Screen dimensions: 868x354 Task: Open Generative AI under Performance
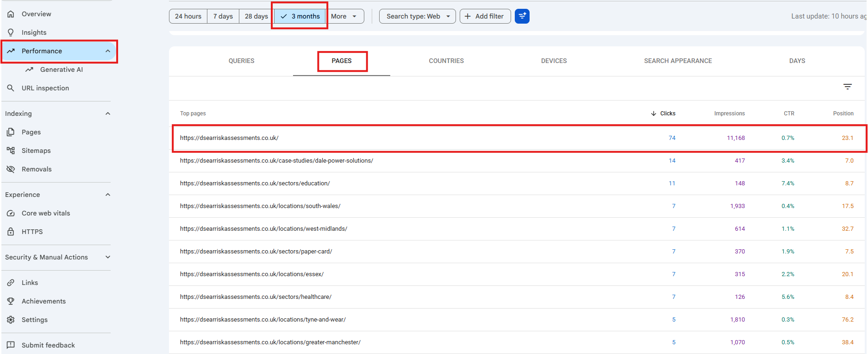(x=62, y=70)
